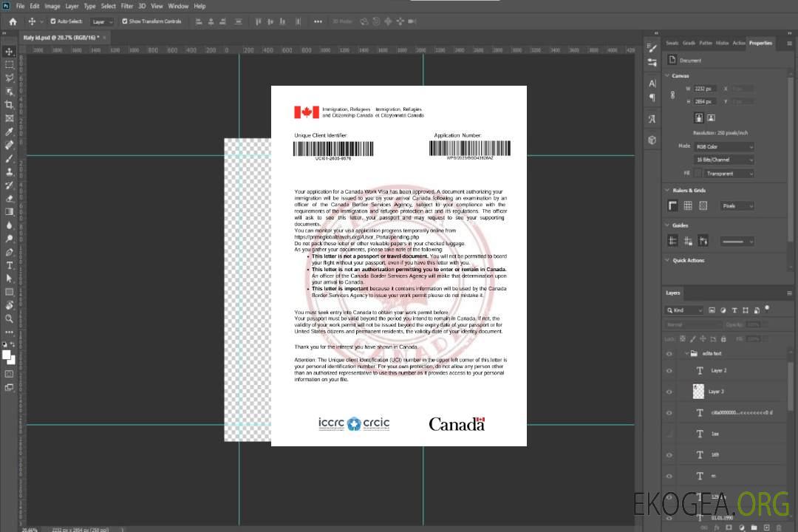Select the Eraser tool
Screen dimensions: 798x532
coord(9,199)
